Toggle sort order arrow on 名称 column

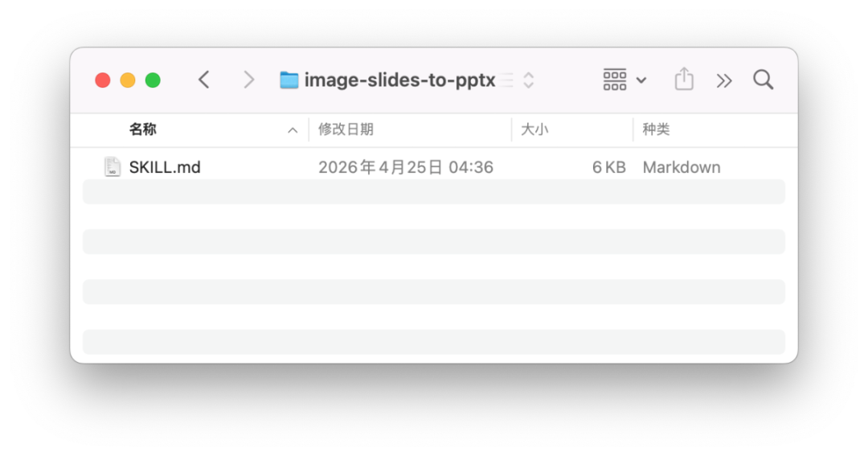pyautogui.click(x=293, y=130)
